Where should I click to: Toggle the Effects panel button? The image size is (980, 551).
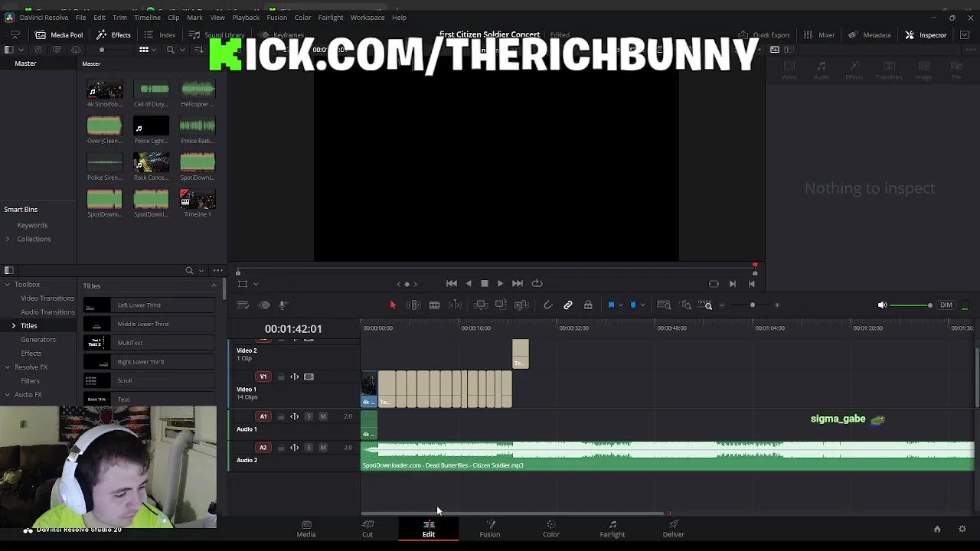pos(113,35)
